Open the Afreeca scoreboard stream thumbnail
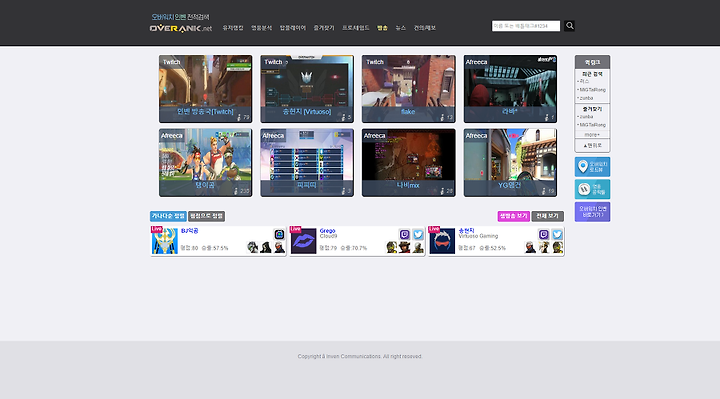 point(307,163)
